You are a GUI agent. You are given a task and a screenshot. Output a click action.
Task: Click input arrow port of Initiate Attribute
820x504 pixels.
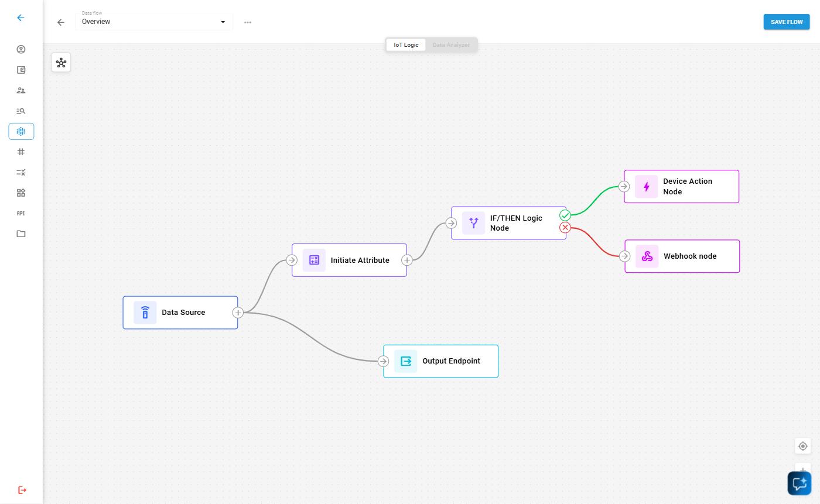point(292,260)
